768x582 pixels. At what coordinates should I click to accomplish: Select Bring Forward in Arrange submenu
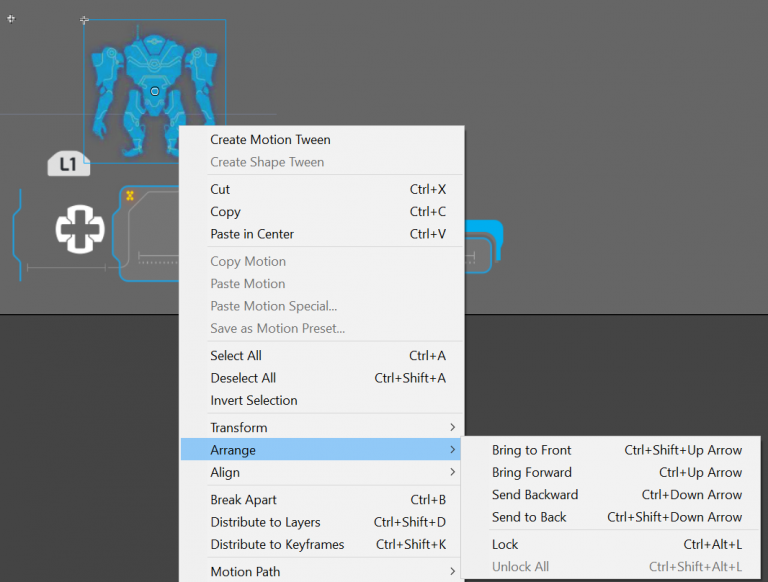532,472
